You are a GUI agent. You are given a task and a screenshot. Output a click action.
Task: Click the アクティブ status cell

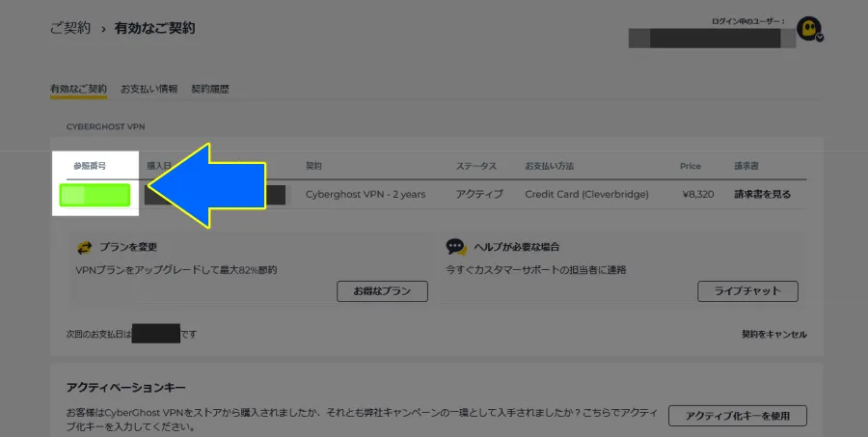(479, 195)
